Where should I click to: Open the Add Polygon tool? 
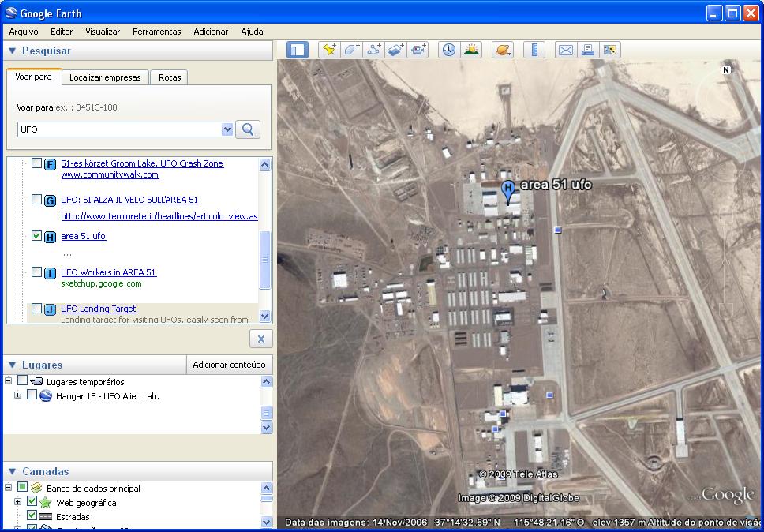[352, 50]
